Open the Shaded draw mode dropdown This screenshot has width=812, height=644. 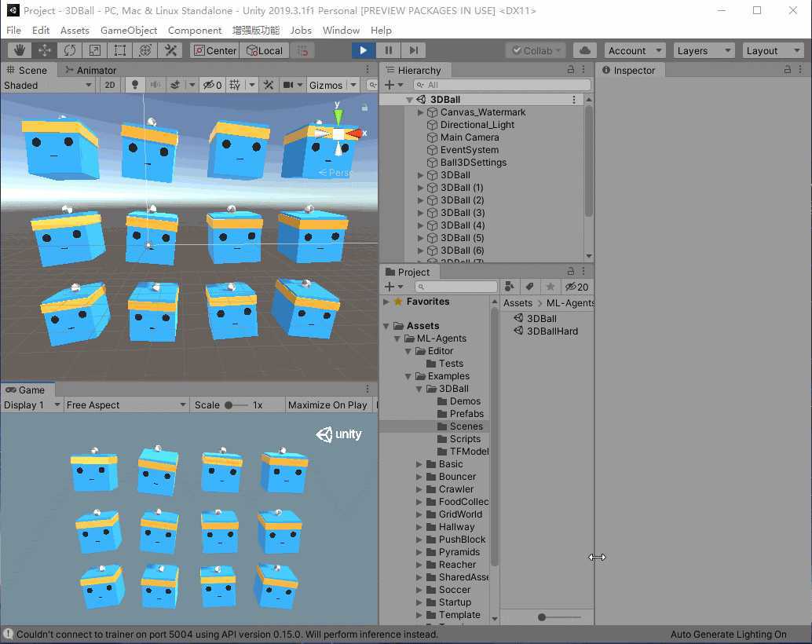pos(47,85)
